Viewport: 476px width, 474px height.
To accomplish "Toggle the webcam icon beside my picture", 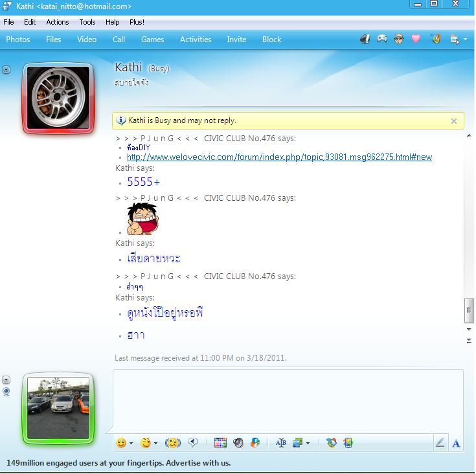I will pos(6,391).
